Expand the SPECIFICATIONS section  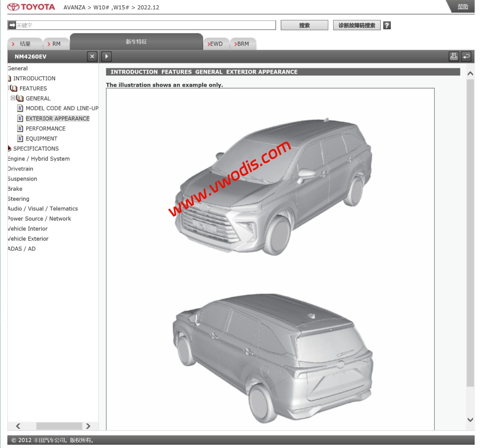point(9,149)
